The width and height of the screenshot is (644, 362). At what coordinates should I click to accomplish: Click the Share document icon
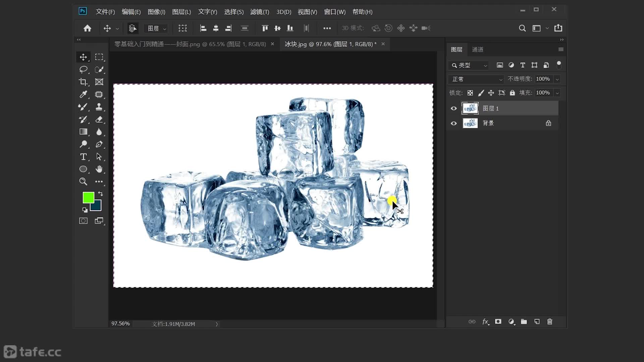(x=558, y=28)
